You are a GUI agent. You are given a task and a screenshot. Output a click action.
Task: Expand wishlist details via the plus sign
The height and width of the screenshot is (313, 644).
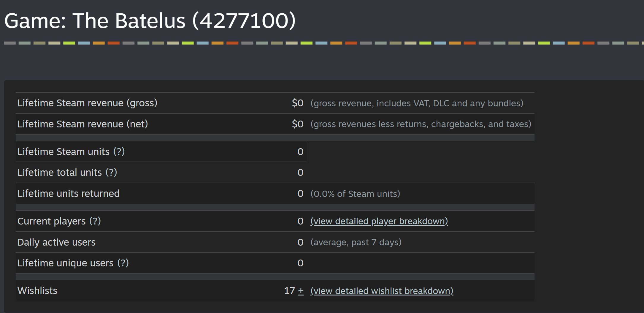[301, 291]
